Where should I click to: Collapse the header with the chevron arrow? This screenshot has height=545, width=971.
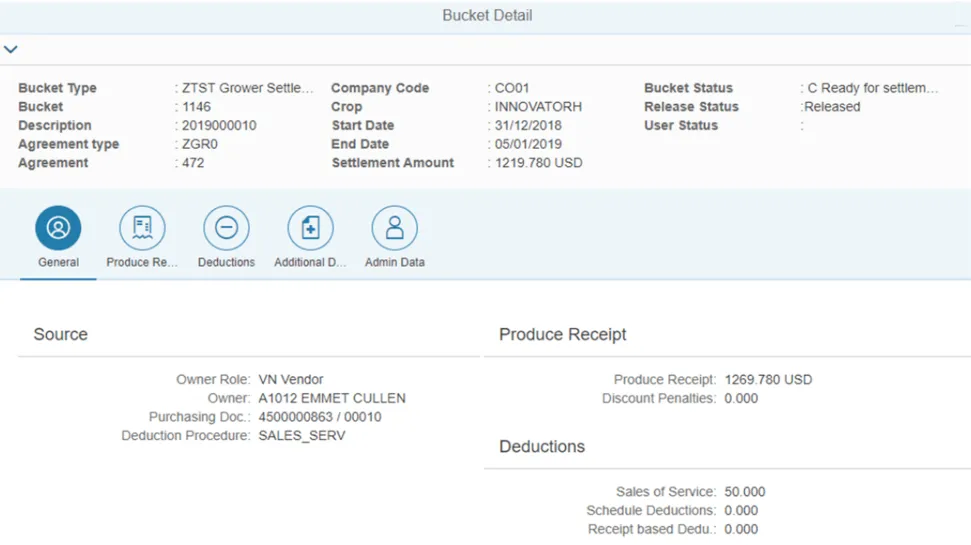click(11, 49)
